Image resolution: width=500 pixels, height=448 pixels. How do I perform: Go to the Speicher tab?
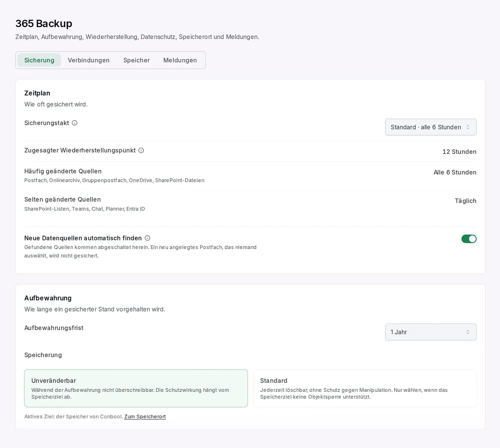pyautogui.click(x=137, y=60)
